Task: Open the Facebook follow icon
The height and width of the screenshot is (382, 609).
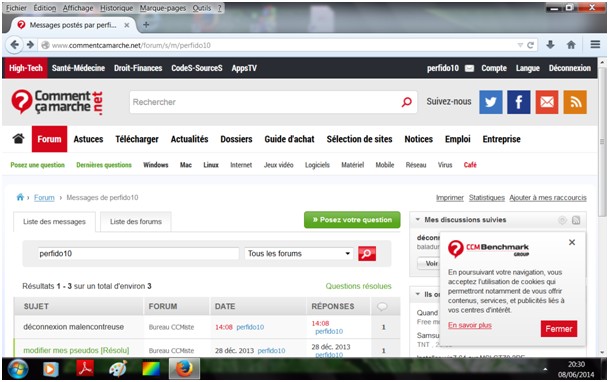Action: 519,102
